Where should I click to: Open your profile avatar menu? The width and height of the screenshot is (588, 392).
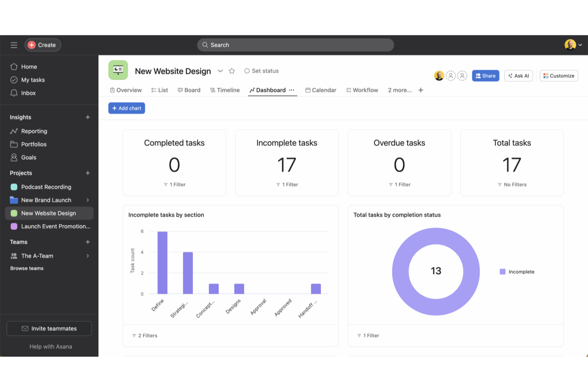(570, 44)
